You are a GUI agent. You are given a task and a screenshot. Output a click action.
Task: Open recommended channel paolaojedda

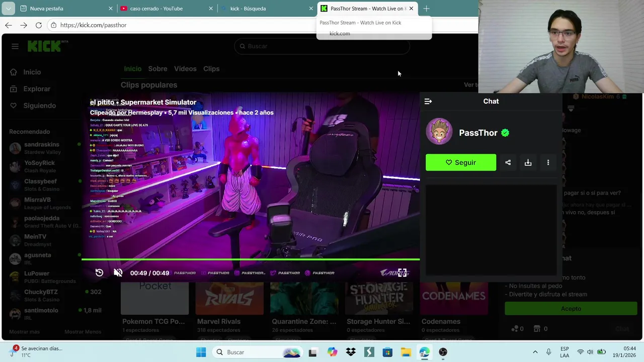pyautogui.click(x=45, y=222)
